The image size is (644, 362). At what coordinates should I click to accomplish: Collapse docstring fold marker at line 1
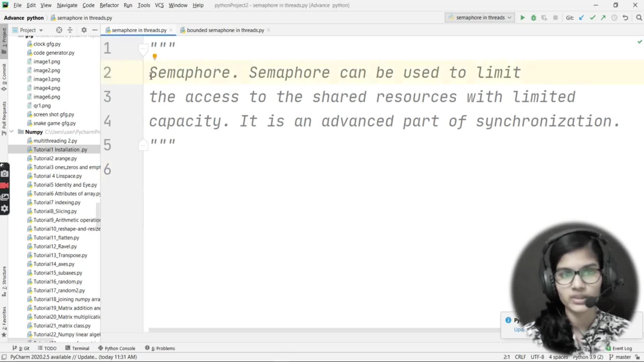pyautogui.click(x=143, y=50)
